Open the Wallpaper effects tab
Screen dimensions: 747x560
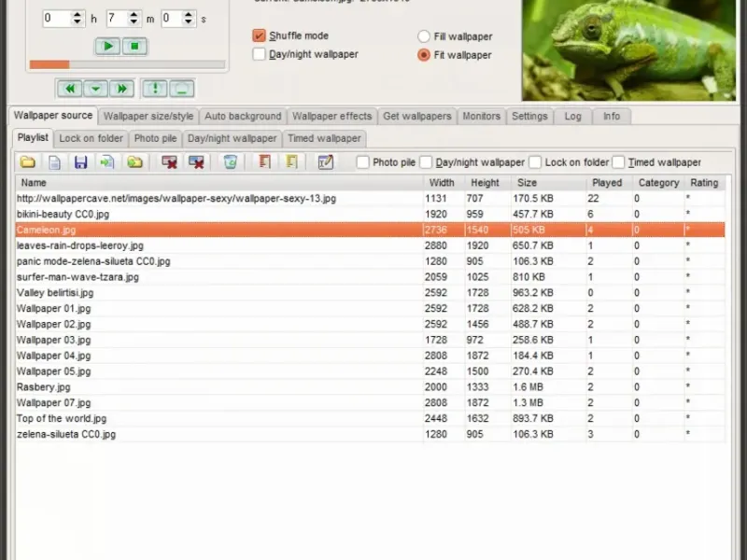pos(332,116)
